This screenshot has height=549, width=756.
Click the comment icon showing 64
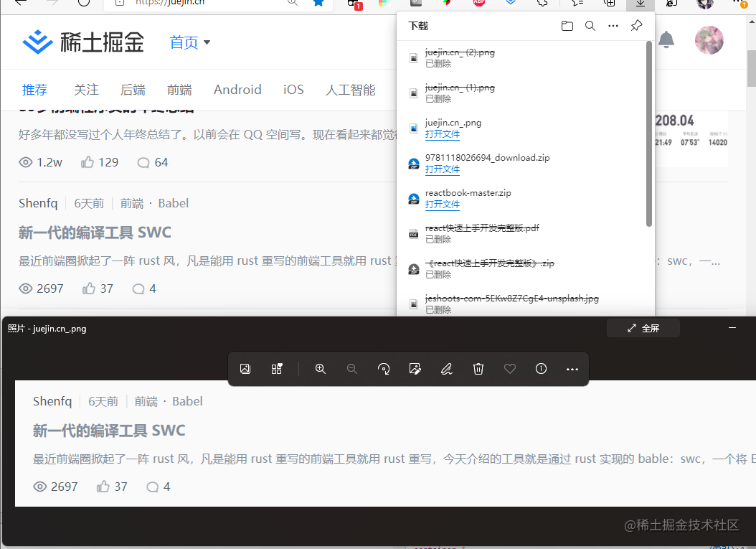[x=143, y=163]
